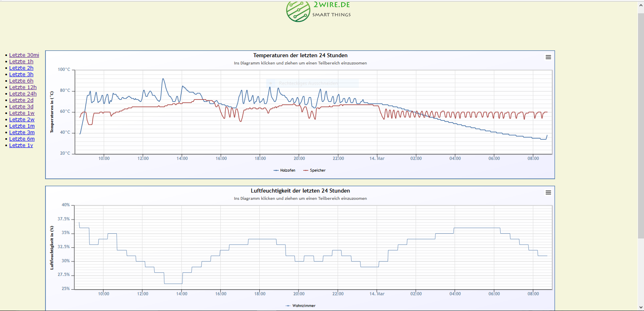Click the 2wire.de logo icon
The width and height of the screenshot is (644, 311).
click(298, 11)
